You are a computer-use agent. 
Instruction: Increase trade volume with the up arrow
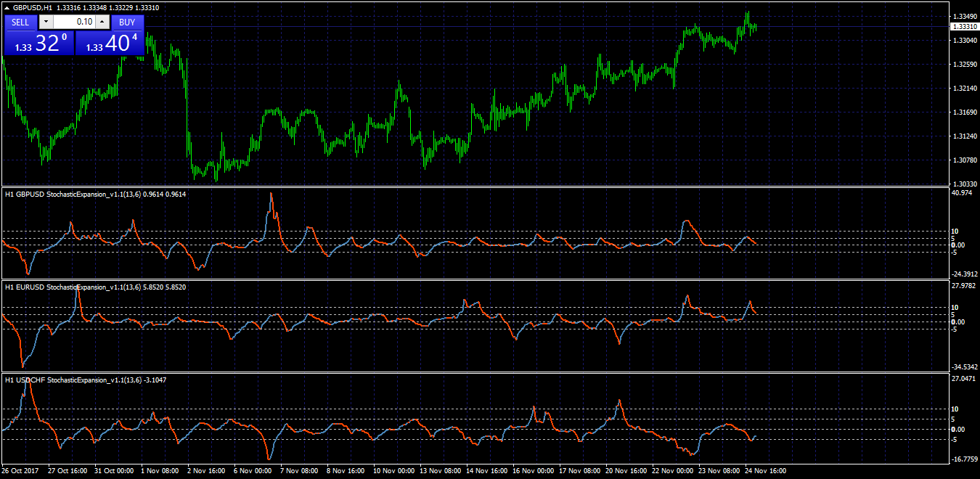(x=102, y=22)
